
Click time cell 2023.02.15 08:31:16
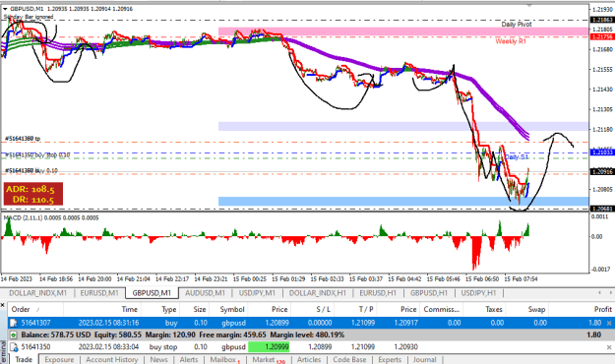click(x=108, y=323)
